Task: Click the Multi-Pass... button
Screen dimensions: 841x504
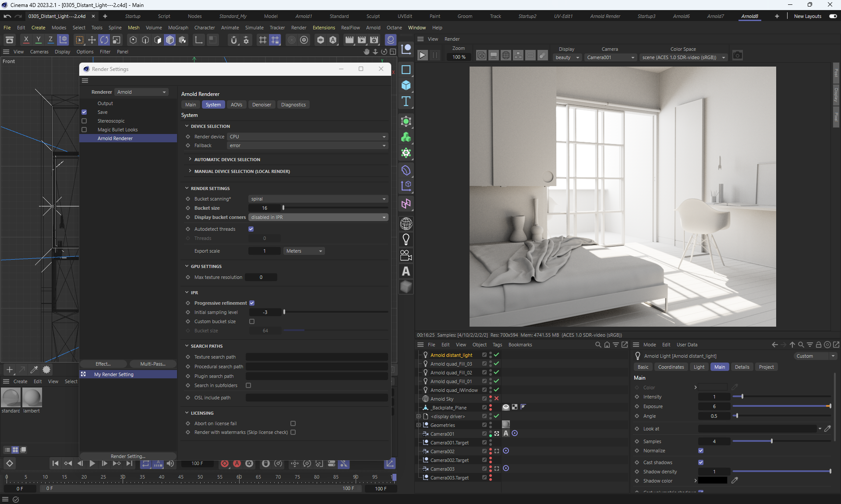Action: point(152,364)
